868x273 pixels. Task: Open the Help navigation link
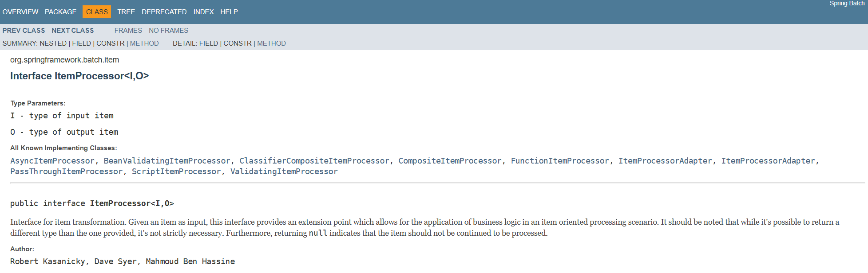click(x=229, y=12)
